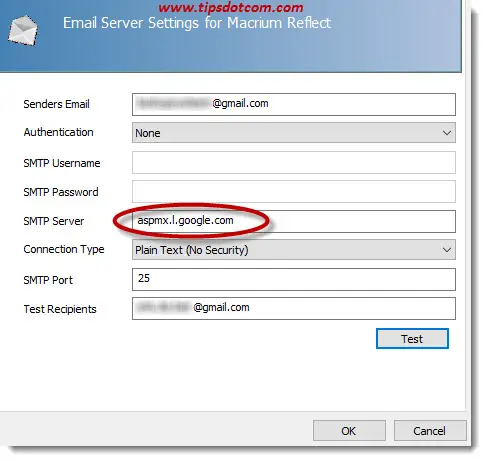Open the Connection Type dropdown

[294, 250]
